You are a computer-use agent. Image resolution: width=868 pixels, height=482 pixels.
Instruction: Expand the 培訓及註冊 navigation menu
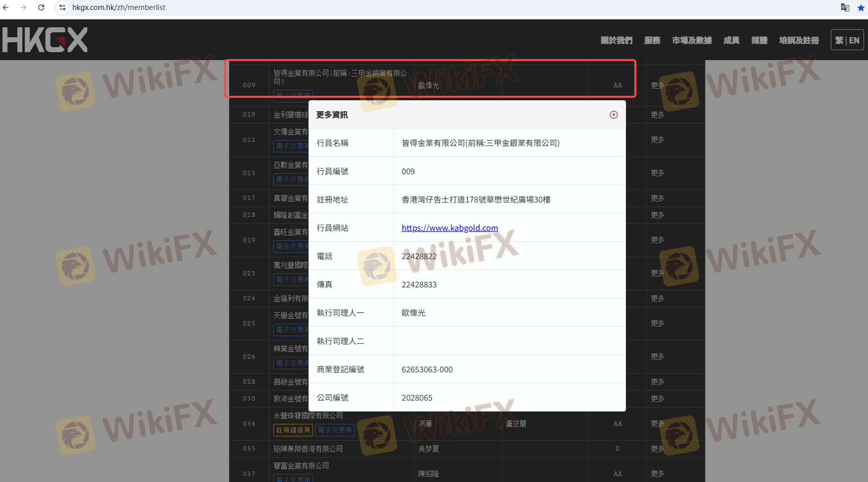[x=799, y=40]
